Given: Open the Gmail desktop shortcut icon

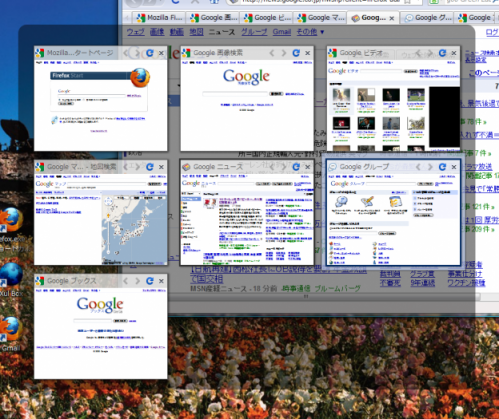Looking at the screenshot, I should [11, 329].
